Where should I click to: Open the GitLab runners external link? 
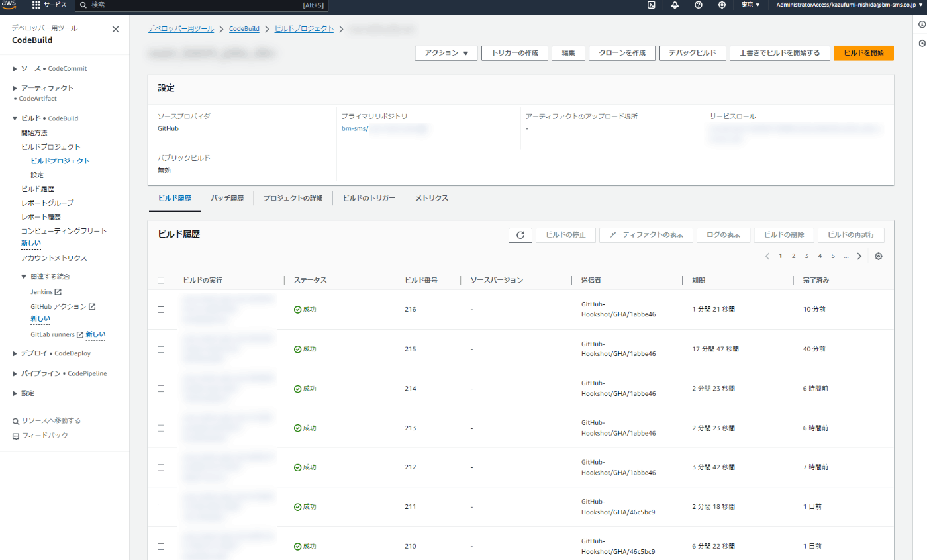click(x=57, y=335)
